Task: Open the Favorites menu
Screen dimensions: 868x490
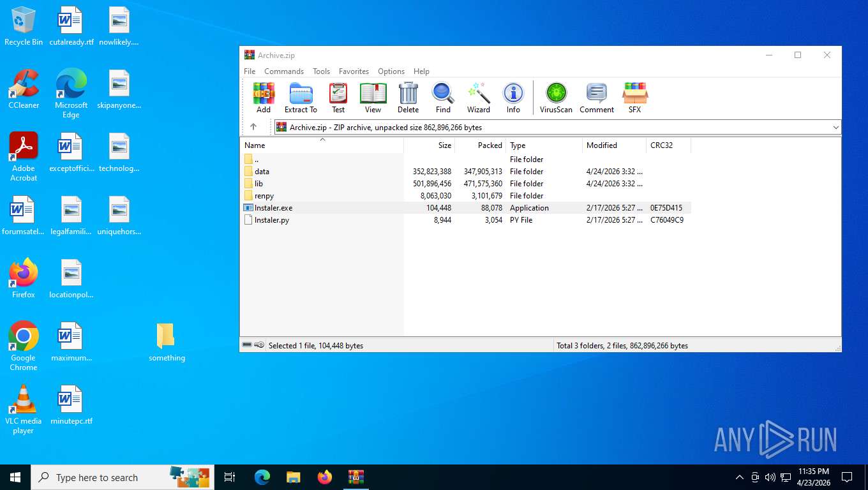Action: [354, 71]
